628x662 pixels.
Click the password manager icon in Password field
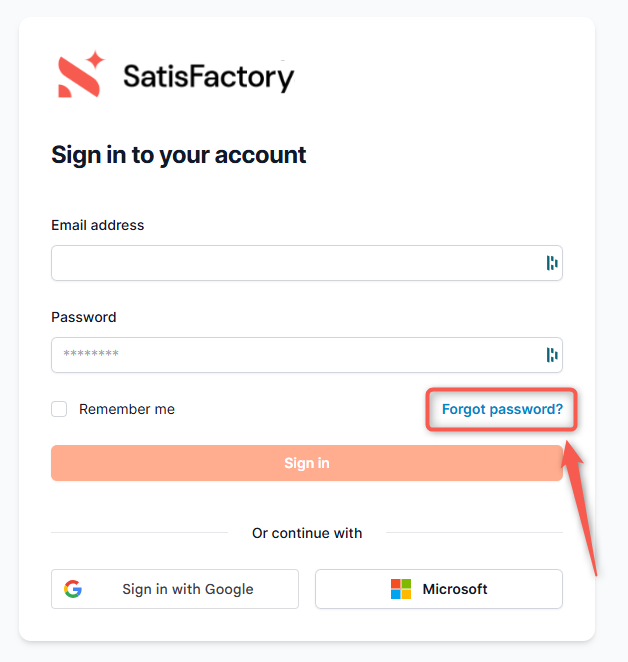(552, 354)
